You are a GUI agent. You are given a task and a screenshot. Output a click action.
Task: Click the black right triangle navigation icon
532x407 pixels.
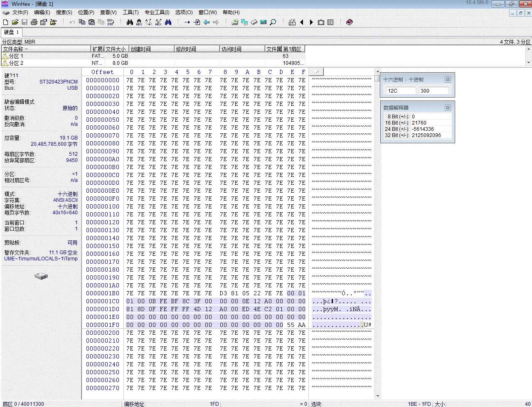(311, 22)
